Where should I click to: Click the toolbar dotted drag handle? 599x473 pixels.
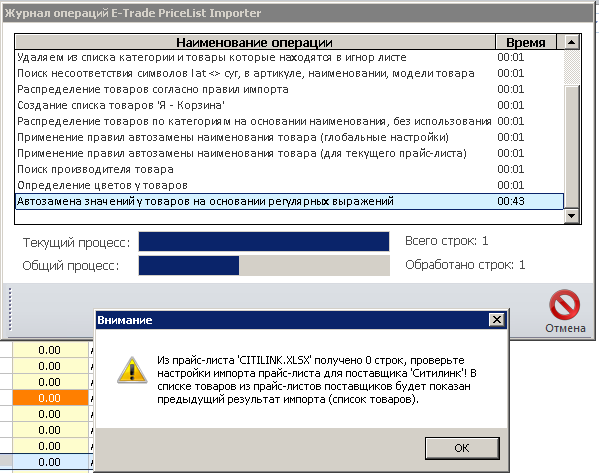(x=10, y=309)
